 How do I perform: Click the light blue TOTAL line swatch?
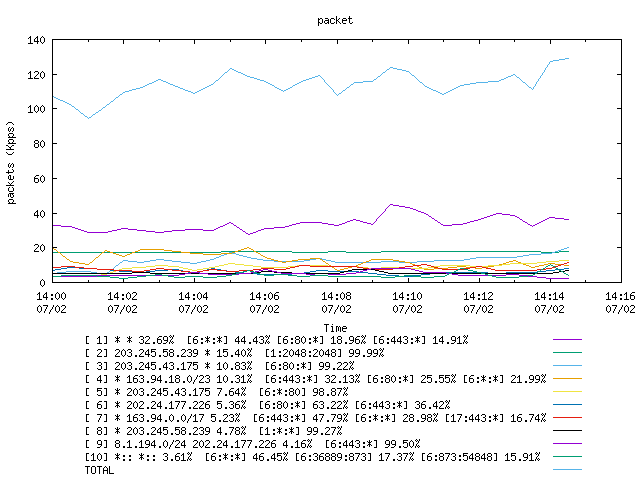(567, 470)
